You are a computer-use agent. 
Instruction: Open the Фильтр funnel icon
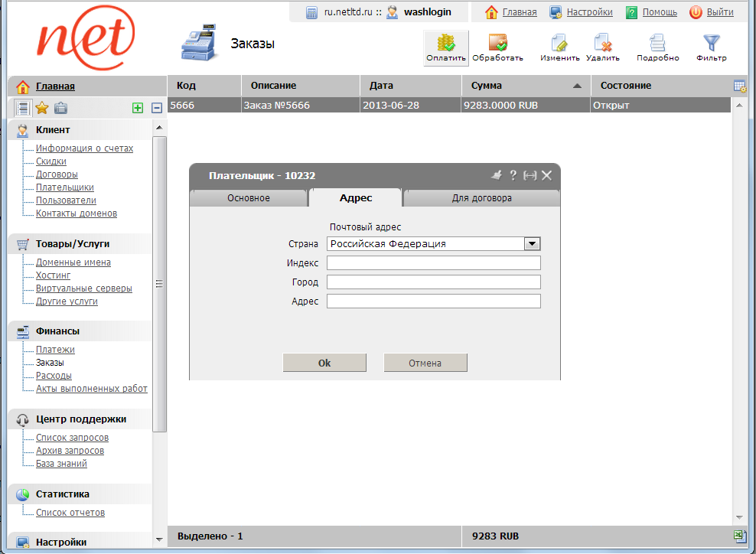pyautogui.click(x=712, y=43)
